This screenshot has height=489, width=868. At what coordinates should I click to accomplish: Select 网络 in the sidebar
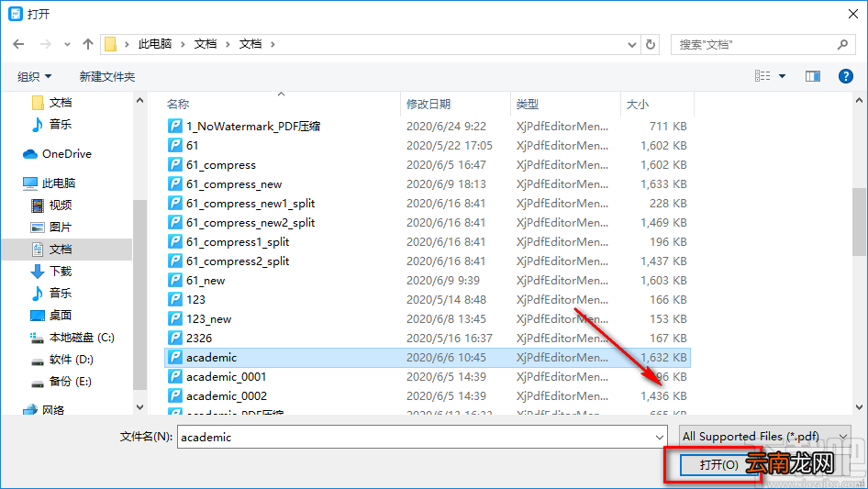52,410
